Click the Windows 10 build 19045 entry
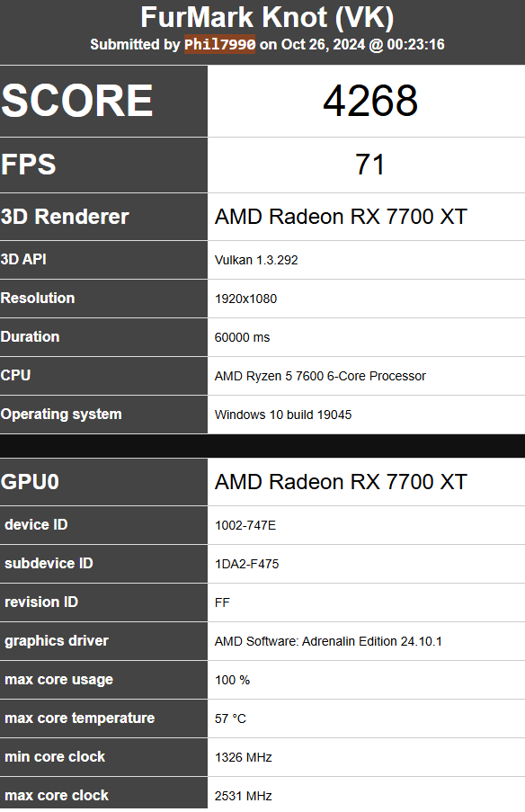The image size is (525, 812). (282, 415)
